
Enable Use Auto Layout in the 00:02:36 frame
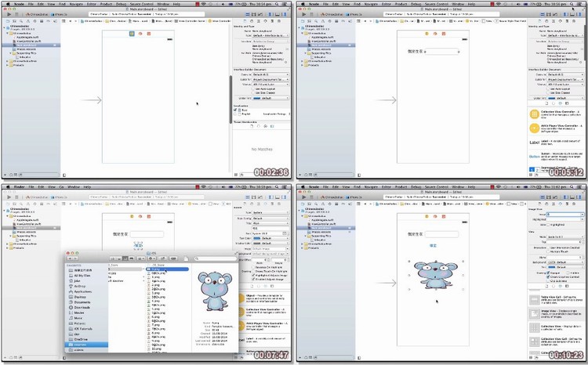coord(253,89)
